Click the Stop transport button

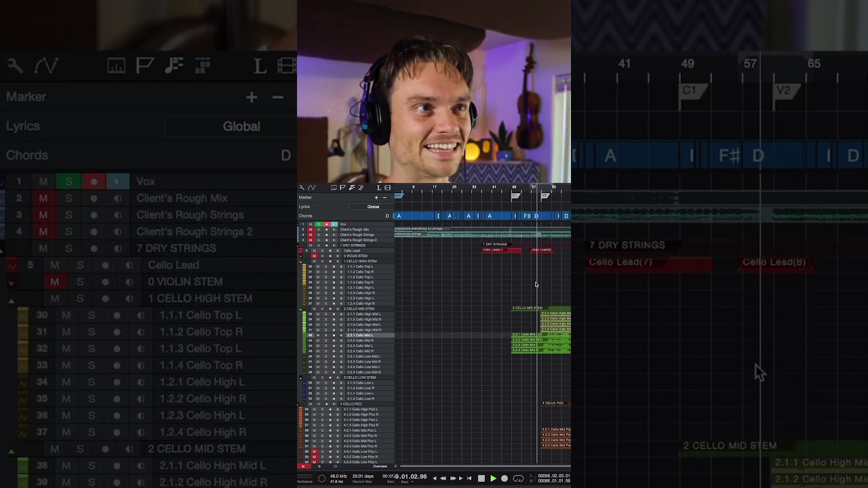point(481,479)
